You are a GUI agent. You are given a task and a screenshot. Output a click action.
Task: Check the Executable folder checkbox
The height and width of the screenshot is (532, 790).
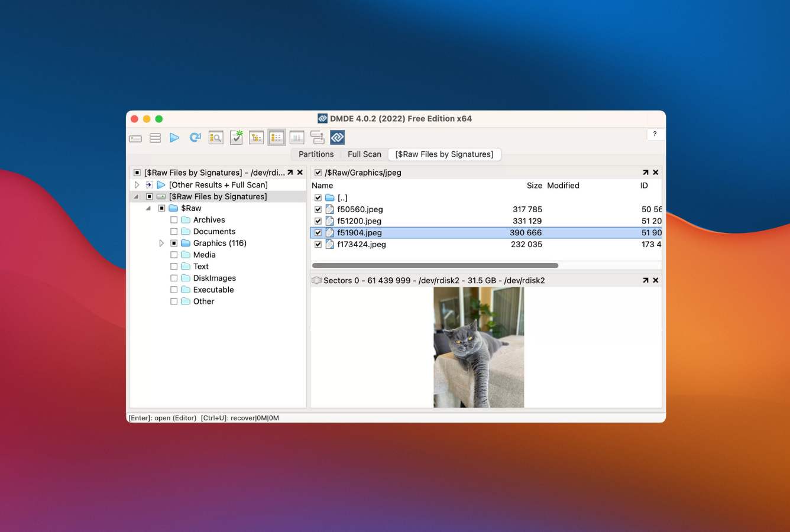pos(174,290)
